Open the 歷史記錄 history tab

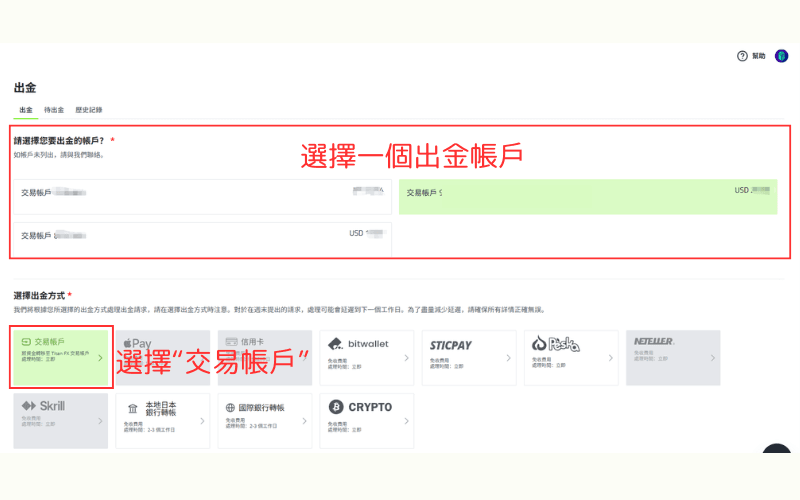pyautogui.click(x=88, y=110)
